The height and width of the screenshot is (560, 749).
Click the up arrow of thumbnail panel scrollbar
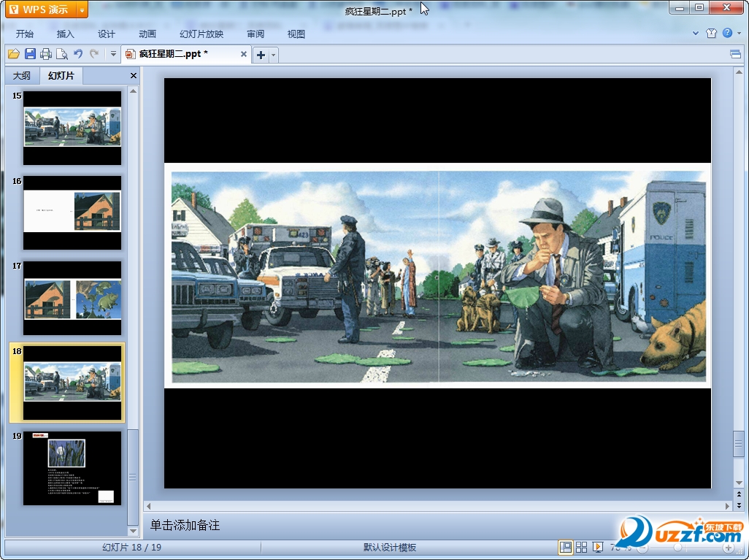(x=134, y=91)
